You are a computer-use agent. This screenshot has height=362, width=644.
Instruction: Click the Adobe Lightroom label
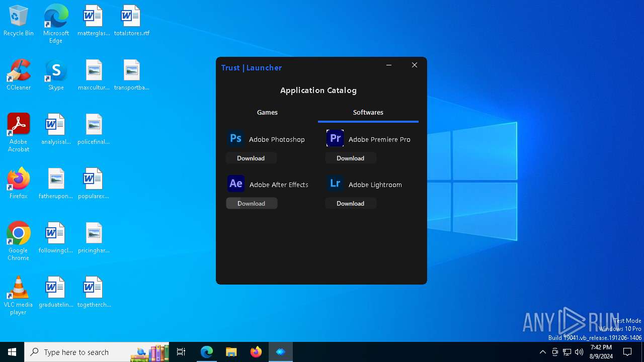point(375,185)
